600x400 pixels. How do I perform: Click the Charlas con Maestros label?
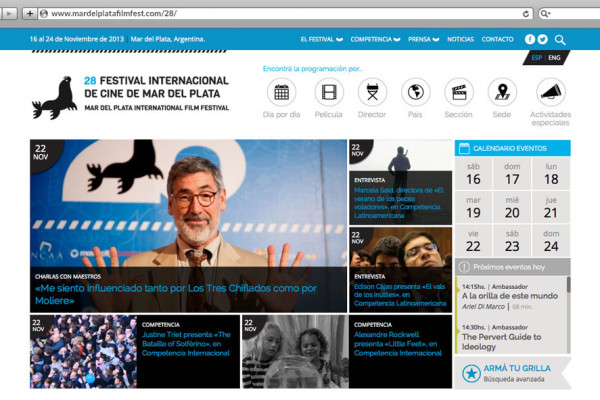click(x=68, y=276)
